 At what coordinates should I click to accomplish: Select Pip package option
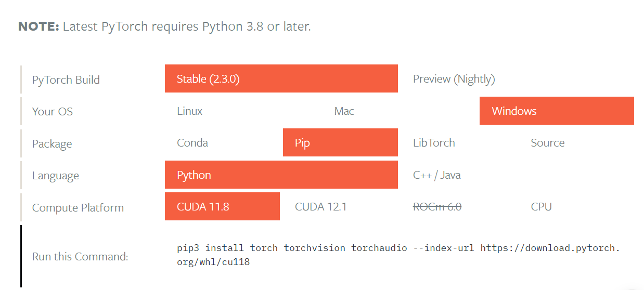pos(340,142)
